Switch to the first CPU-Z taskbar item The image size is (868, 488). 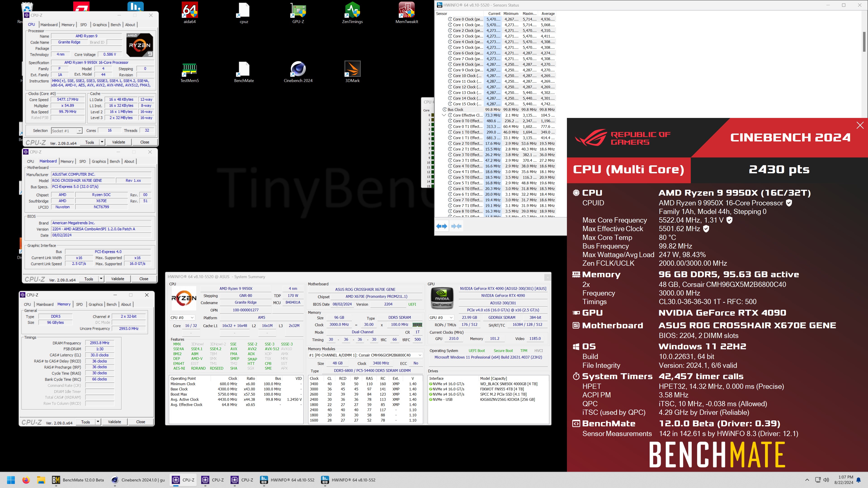[183, 480]
